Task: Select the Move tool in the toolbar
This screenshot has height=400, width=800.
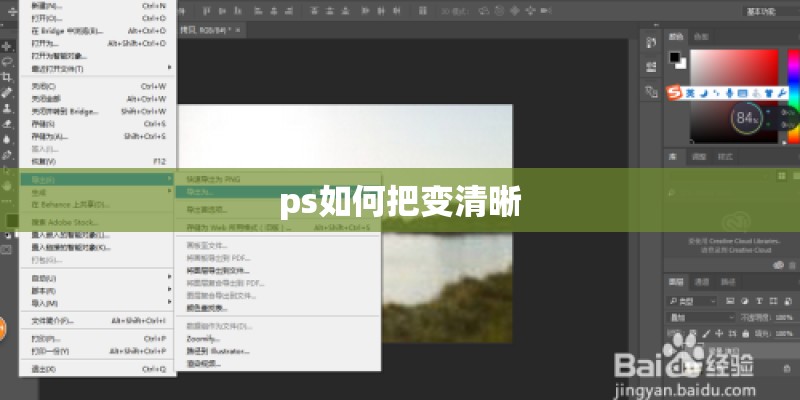Action: pos(7,46)
